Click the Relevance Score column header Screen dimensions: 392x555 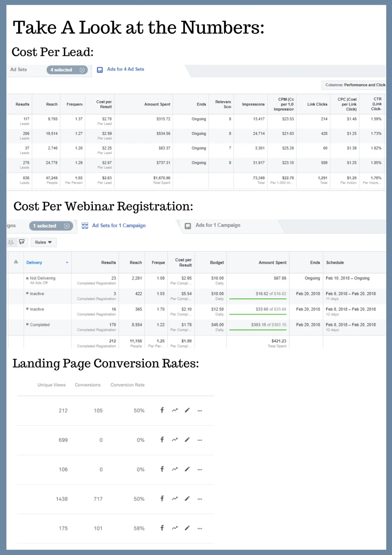point(223,104)
